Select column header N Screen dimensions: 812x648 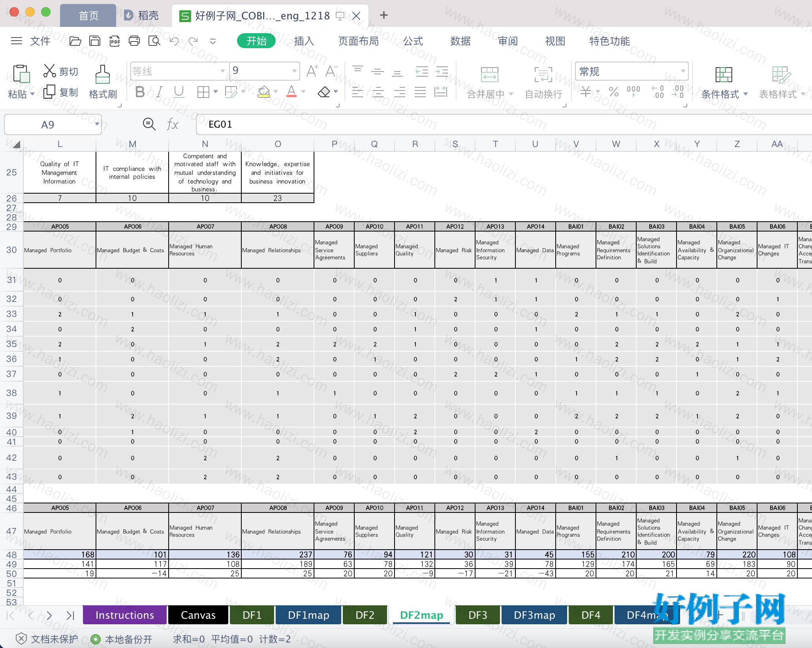click(x=205, y=144)
